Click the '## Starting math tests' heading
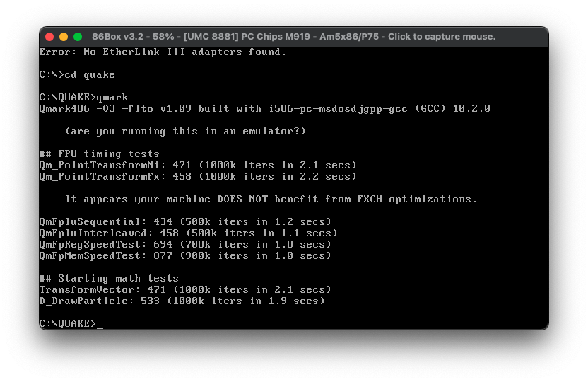The width and height of the screenshot is (588, 382). point(109,279)
